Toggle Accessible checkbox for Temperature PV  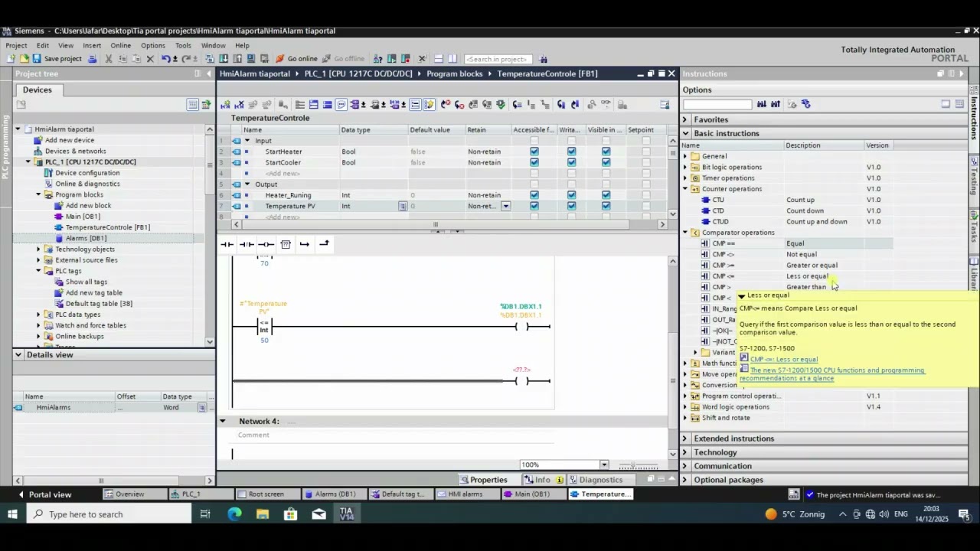pyautogui.click(x=534, y=206)
